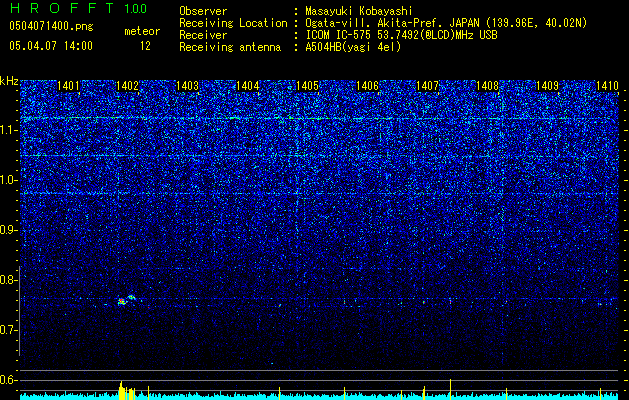Select the file name 0504071400.png
The width and height of the screenshot is (629, 400).
click(51, 26)
